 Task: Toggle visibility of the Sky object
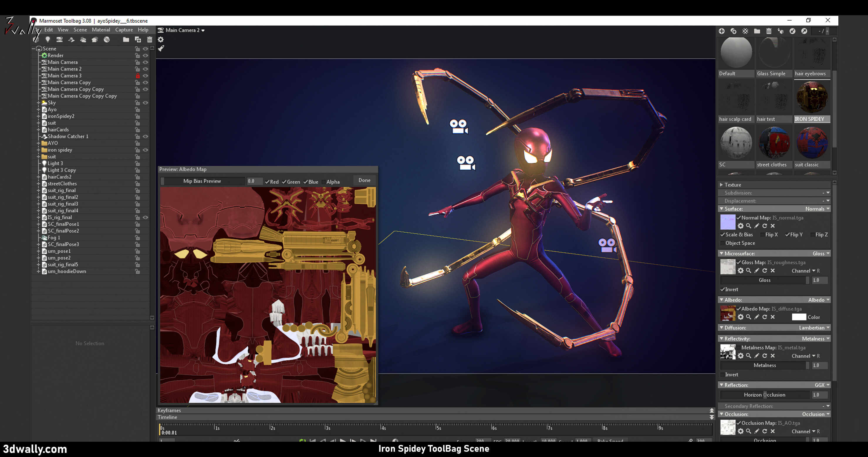(x=146, y=103)
